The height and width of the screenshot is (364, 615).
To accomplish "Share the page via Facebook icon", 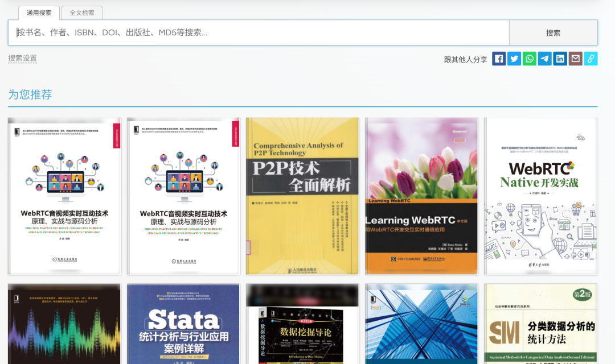I will coord(498,59).
